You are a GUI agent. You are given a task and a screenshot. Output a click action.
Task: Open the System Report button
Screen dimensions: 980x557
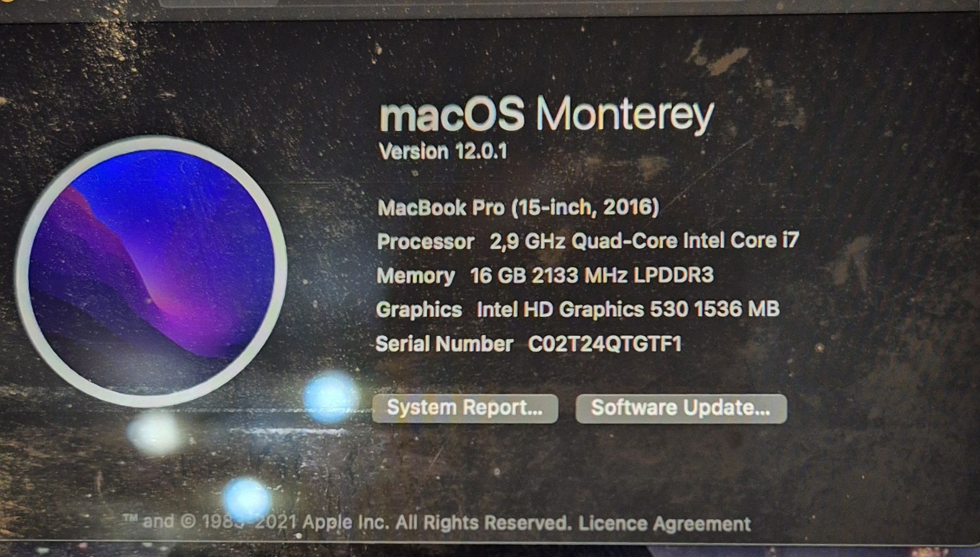pyautogui.click(x=465, y=408)
